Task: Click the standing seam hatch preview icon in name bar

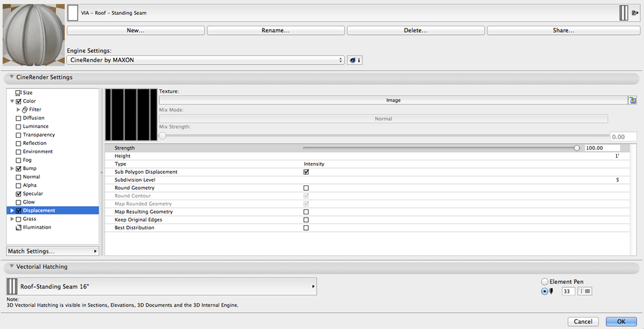Action: (623, 13)
